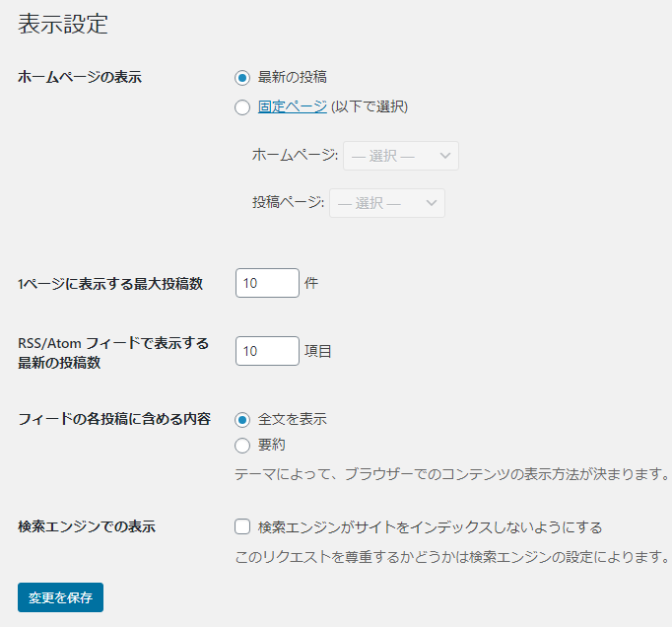
Task: Focus the feed items field beside 項目
Action: tap(267, 351)
